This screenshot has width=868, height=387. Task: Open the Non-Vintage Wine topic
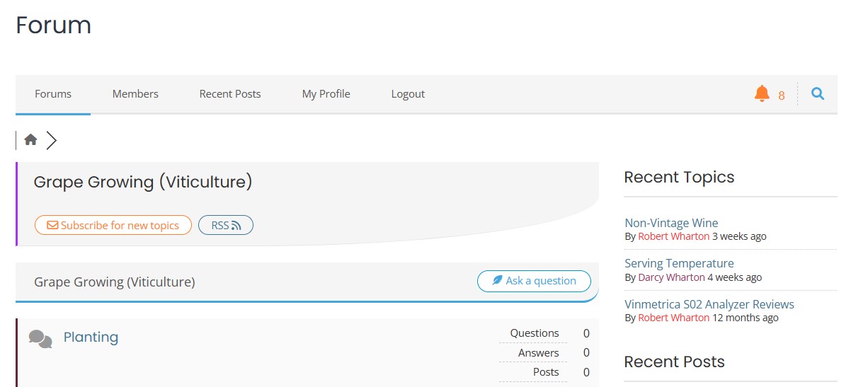(x=671, y=223)
